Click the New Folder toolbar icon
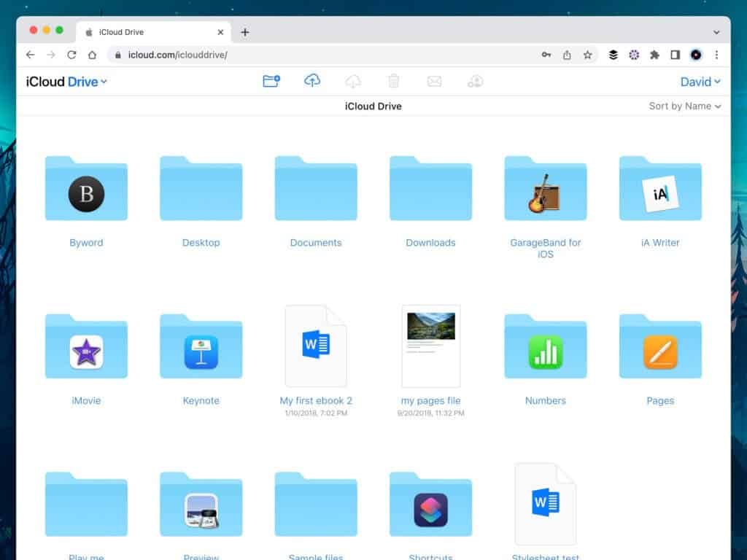 click(271, 81)
